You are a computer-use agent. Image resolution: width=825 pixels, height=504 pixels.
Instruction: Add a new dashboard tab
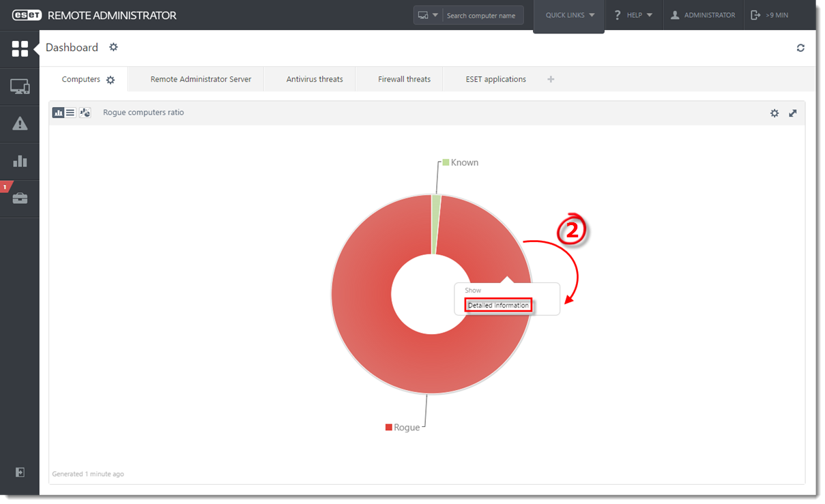coord(551,79)
